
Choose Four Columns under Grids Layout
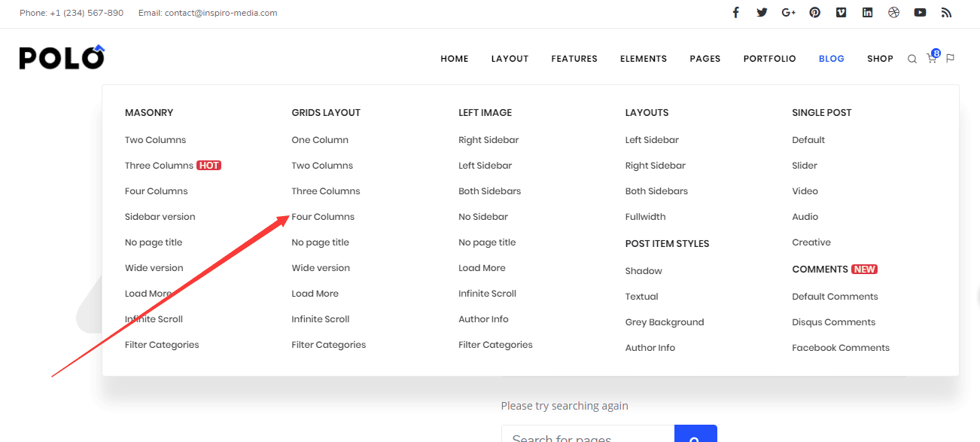click(323, 217)
